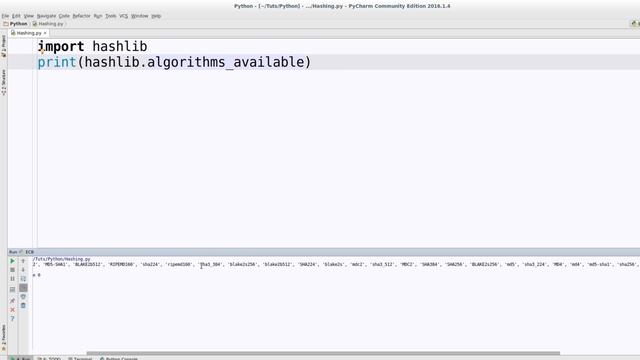Open the Favorites tool window sidebar tab
Screen dimensions: 640x360
click(4, 338)
